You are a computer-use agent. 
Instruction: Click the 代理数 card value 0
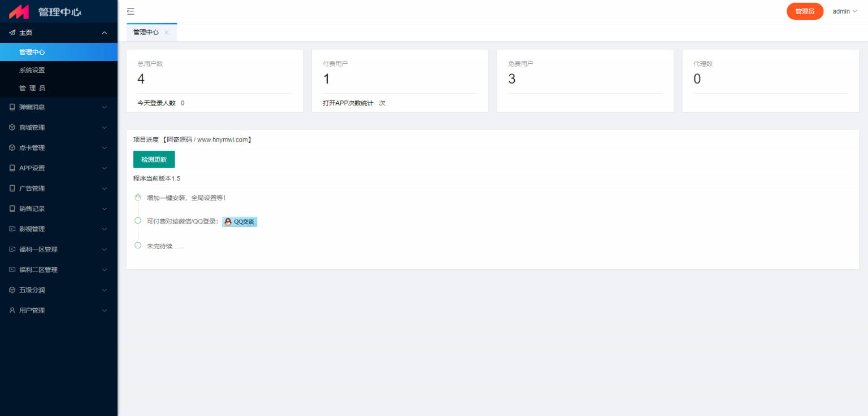point(697,79)
